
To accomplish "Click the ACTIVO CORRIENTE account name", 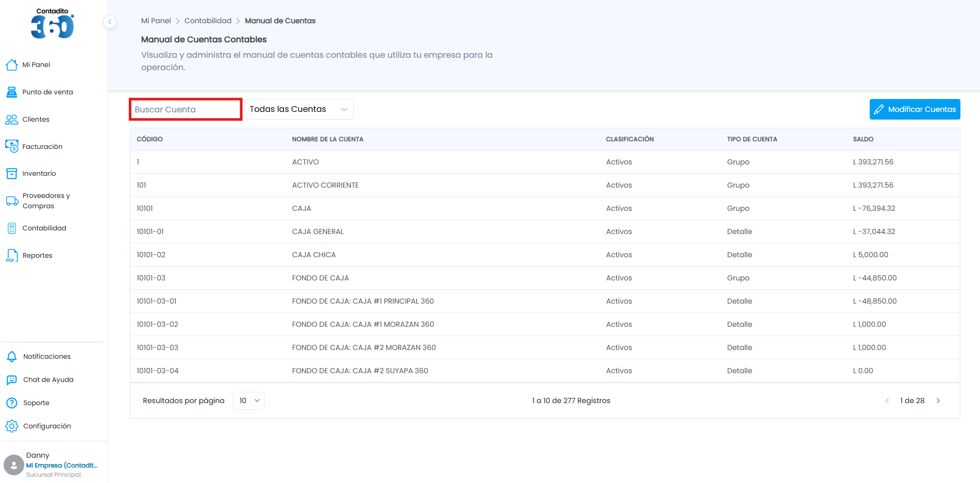I will 326,185.
